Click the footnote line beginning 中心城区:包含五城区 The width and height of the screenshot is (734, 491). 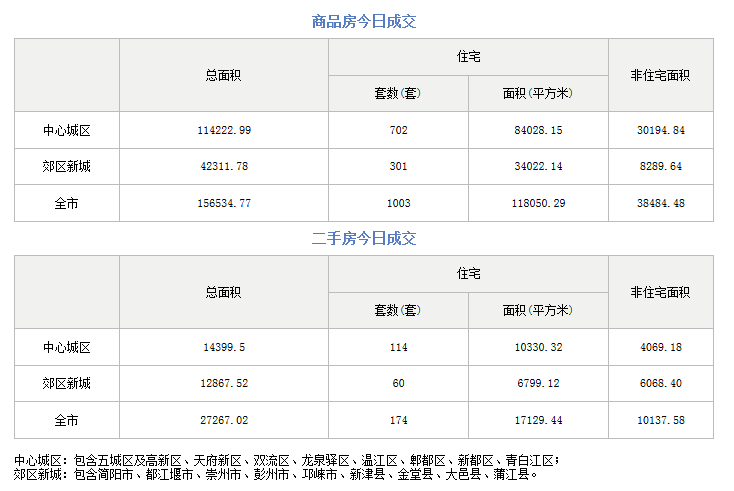(x=286, y=461)
